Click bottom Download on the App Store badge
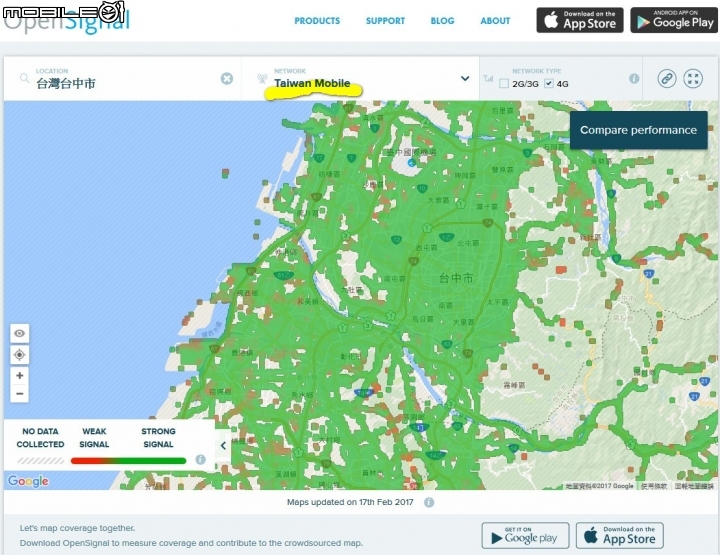Screen dimensions: 720x555 point(620,535)
